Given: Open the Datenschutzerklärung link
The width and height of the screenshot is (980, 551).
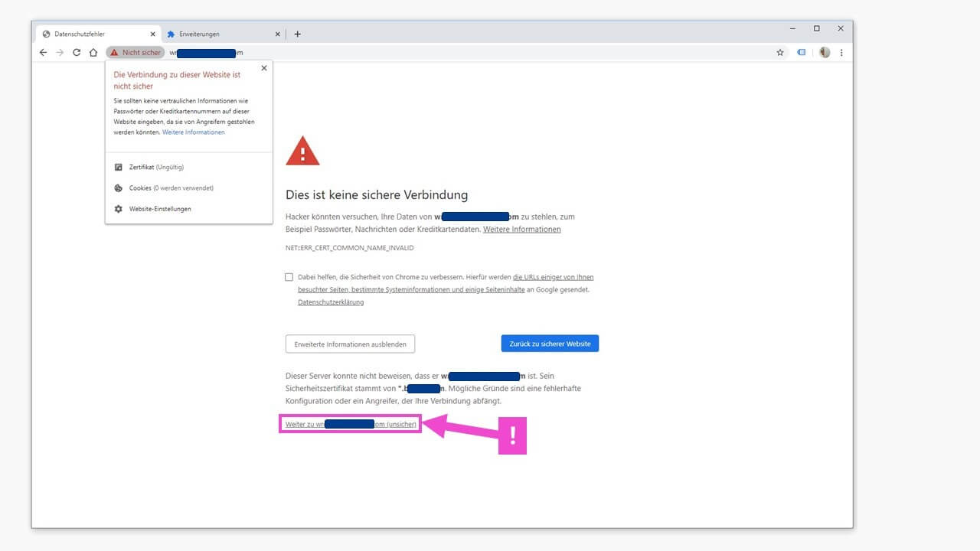Looking at the screenshot, I should pyautogui.click(x=331, y=302).
